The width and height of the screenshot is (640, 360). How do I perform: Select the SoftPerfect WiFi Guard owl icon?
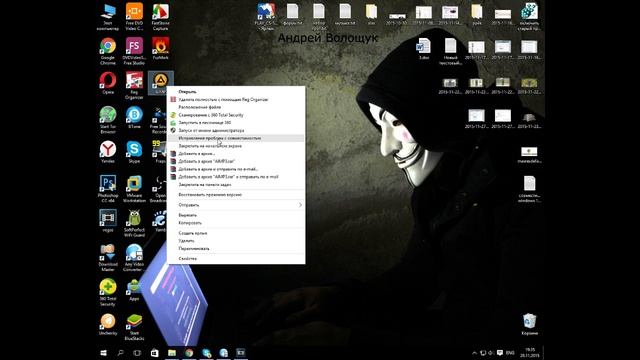click(x=134, y=223)
